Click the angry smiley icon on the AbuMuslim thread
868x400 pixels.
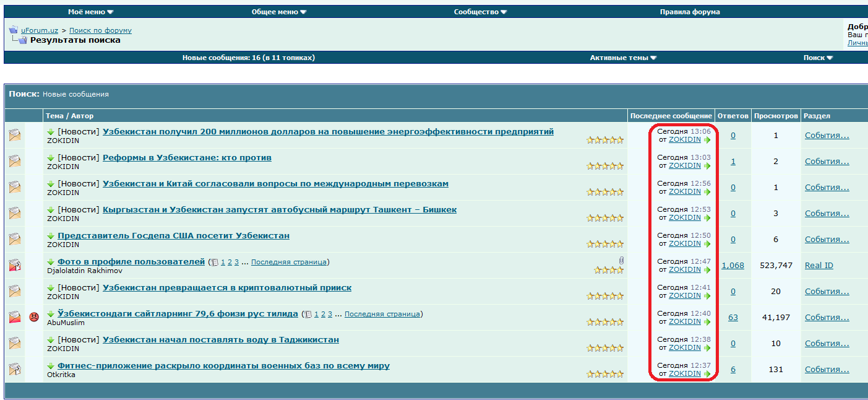click(33, 317)
